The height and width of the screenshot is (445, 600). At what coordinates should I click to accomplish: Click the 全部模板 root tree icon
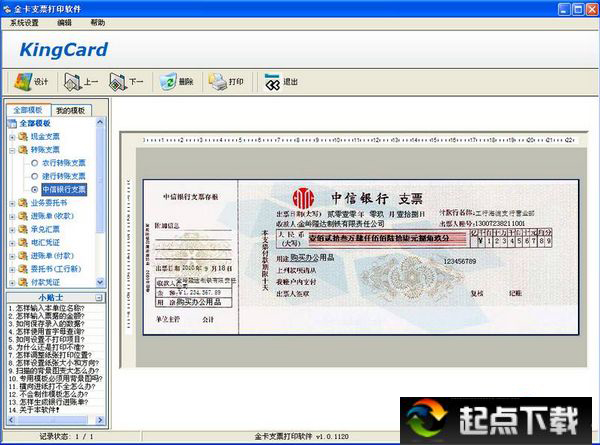(13, 123)
